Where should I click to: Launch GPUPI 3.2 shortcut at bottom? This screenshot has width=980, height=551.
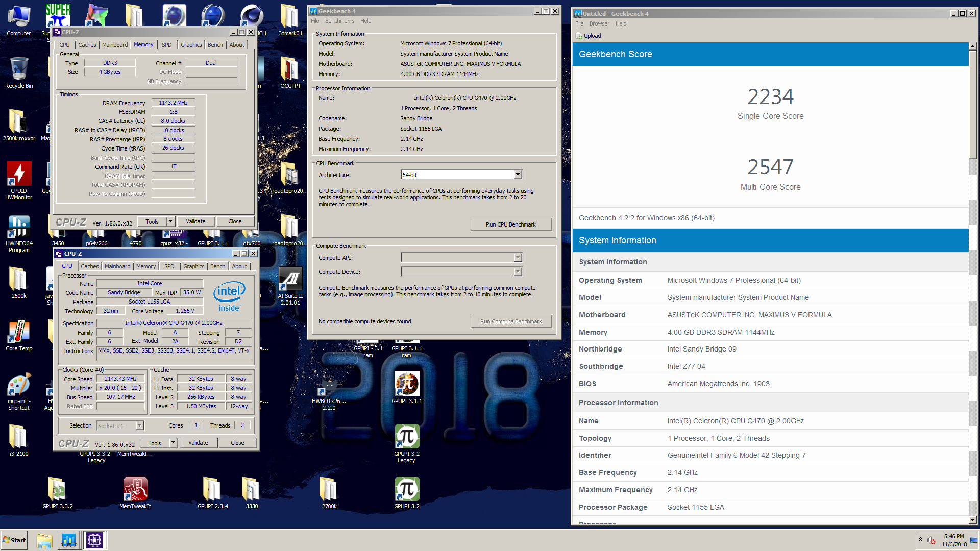407,493
